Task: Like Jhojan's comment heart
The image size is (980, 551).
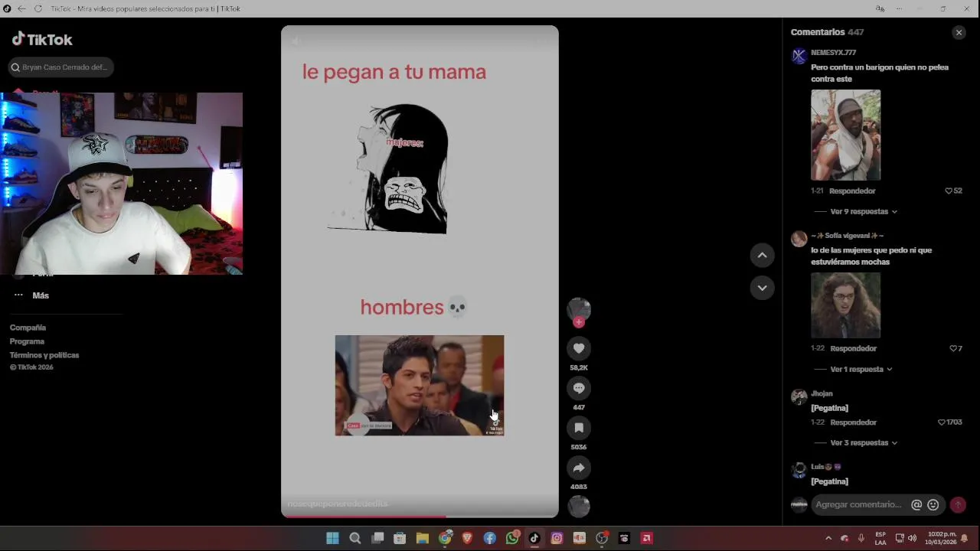Action: (x=942, y=422)
